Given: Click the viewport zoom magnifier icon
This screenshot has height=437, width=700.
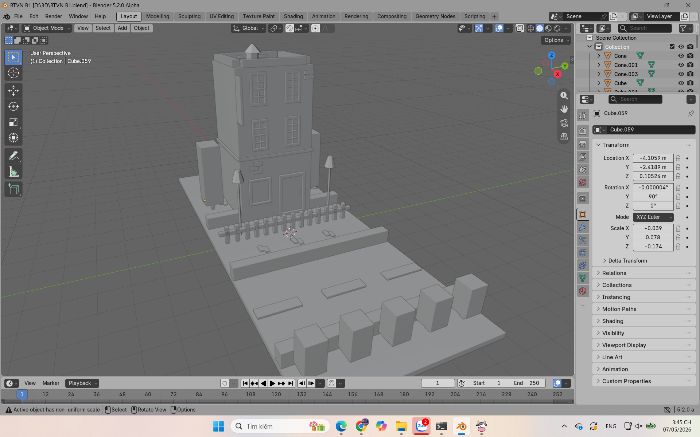Looking at the screenshot, I should [x=564, y=96].
